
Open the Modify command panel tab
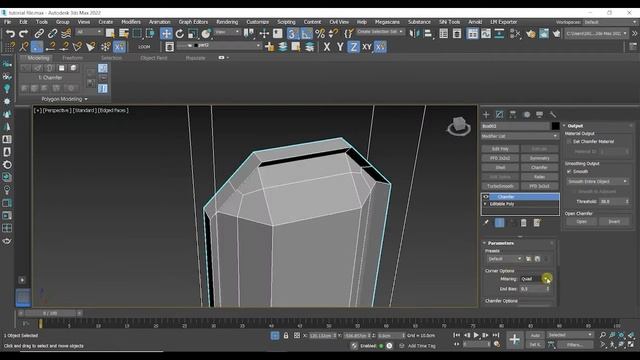tap(500, 115)
